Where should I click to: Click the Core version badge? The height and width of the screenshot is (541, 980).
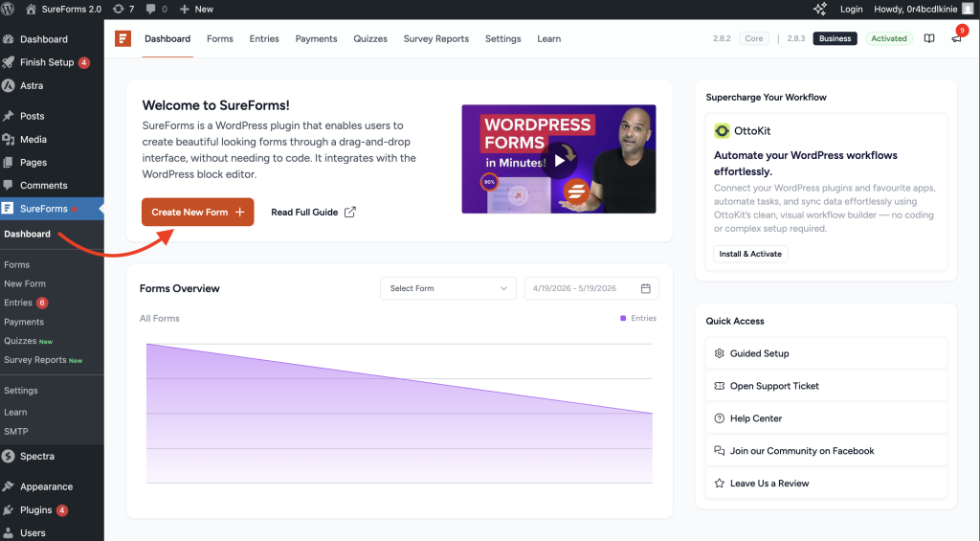point(754,38)
